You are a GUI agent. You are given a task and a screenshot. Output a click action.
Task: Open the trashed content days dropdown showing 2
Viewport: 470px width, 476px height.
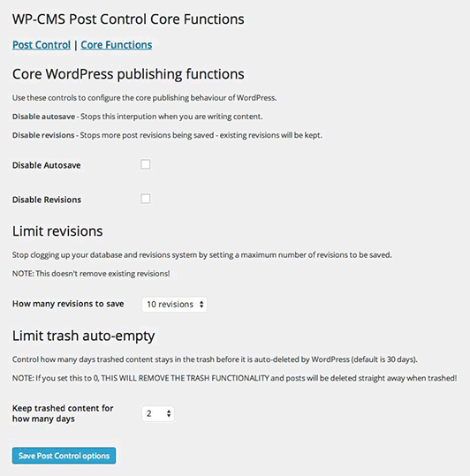pyautogui.click(x=158, y=413)
